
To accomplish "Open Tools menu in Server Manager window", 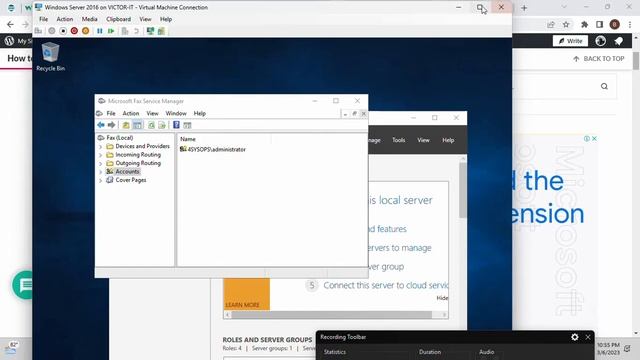I will click(x=398, y=140).
